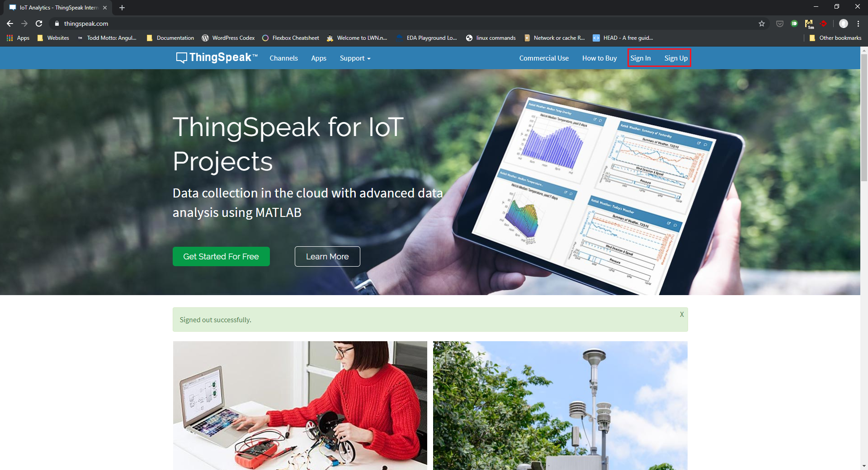Click the Learn More button

(327, 256)
